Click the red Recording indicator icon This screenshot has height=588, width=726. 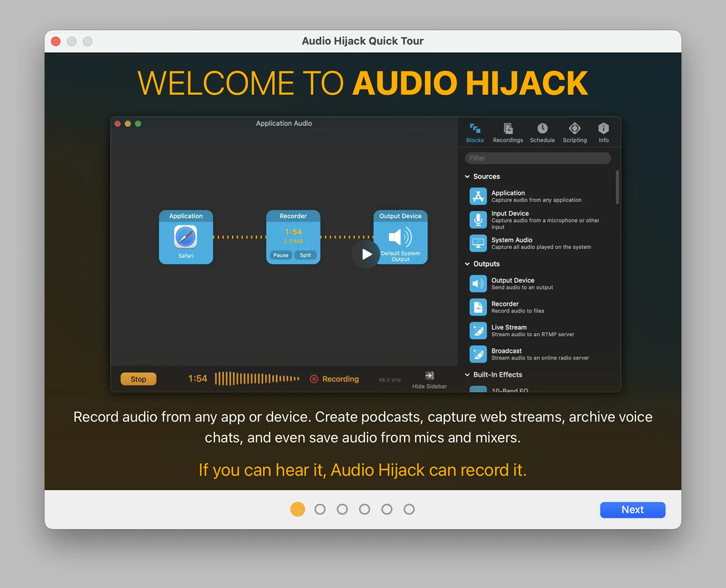point(314,379)
